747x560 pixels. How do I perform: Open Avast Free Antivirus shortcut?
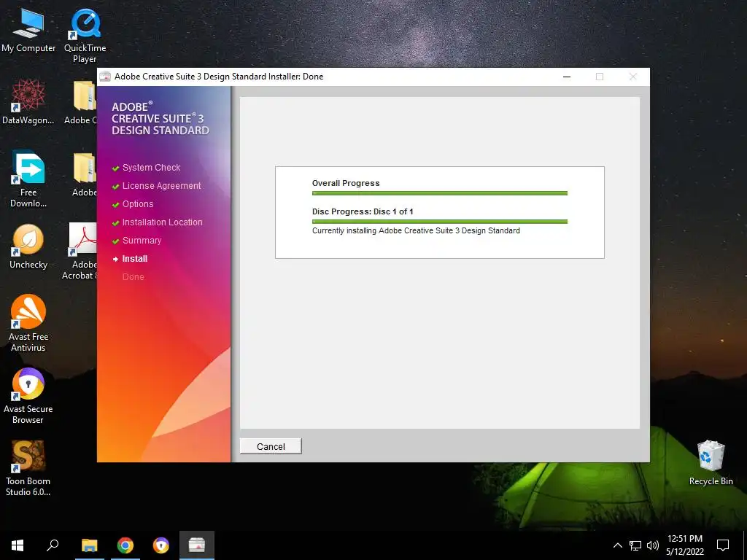28,324
